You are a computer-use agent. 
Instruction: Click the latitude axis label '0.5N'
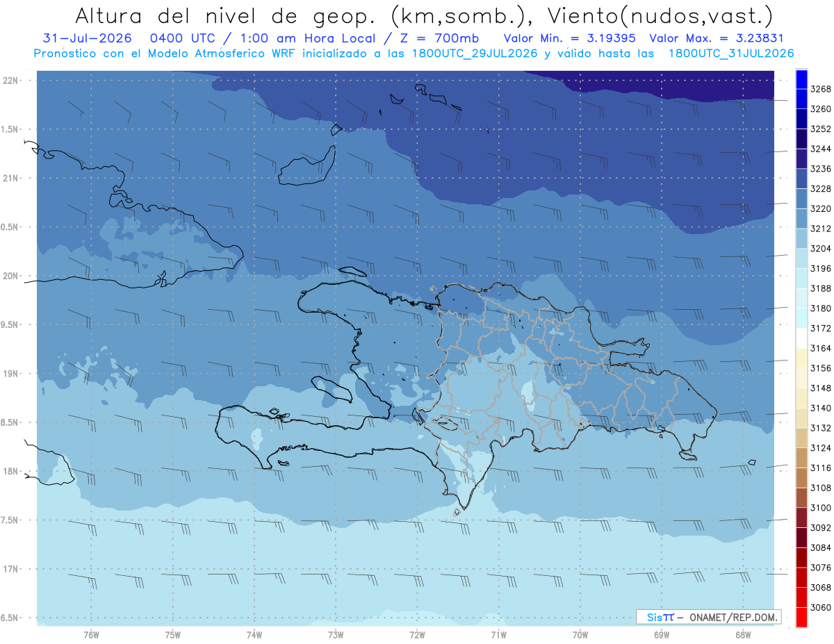tap(10, 227)
